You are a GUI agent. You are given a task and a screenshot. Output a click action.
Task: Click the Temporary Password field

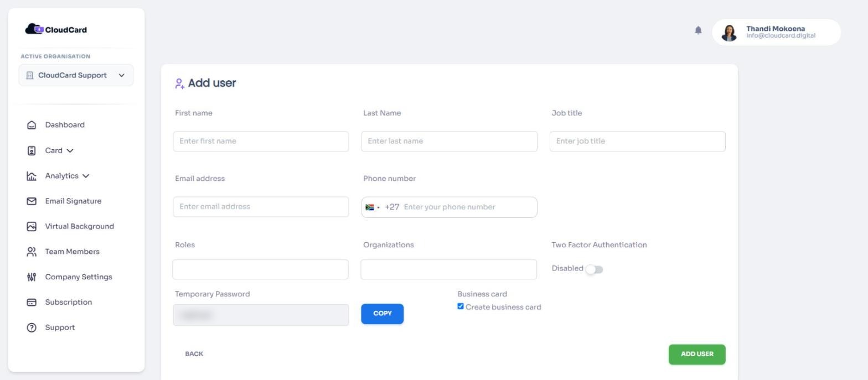[261, 315]
